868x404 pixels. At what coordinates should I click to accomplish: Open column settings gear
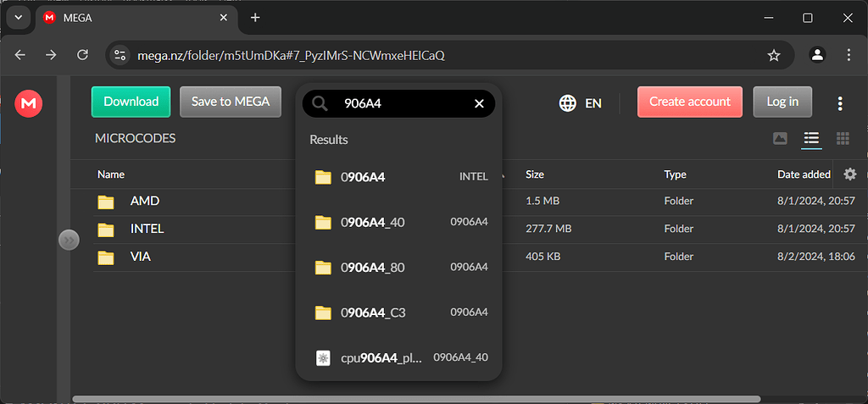850,174
